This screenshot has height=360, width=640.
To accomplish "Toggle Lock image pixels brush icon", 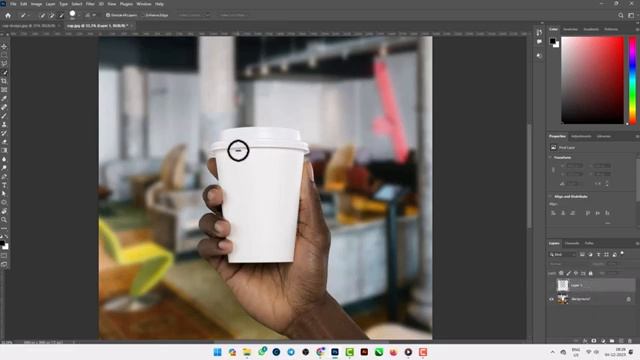I will [x=569, y=273].
